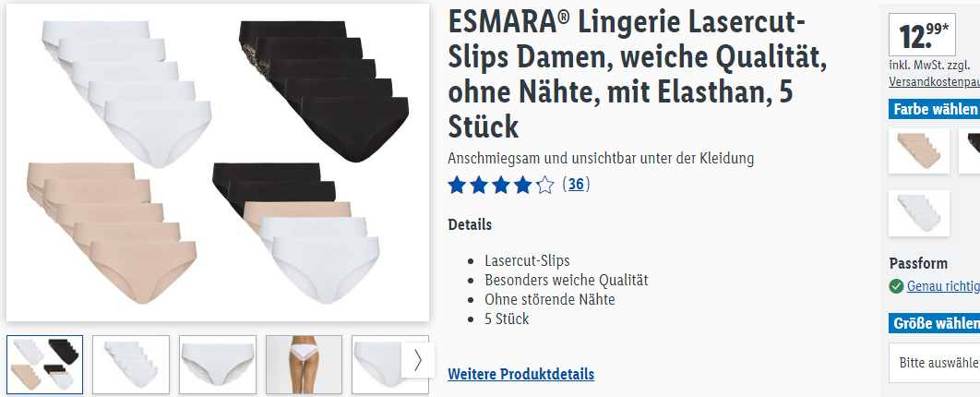Select fifth thumbnail partially behind arrow
Viewport: 980px width, 397px height.
(x=376, y=365)
